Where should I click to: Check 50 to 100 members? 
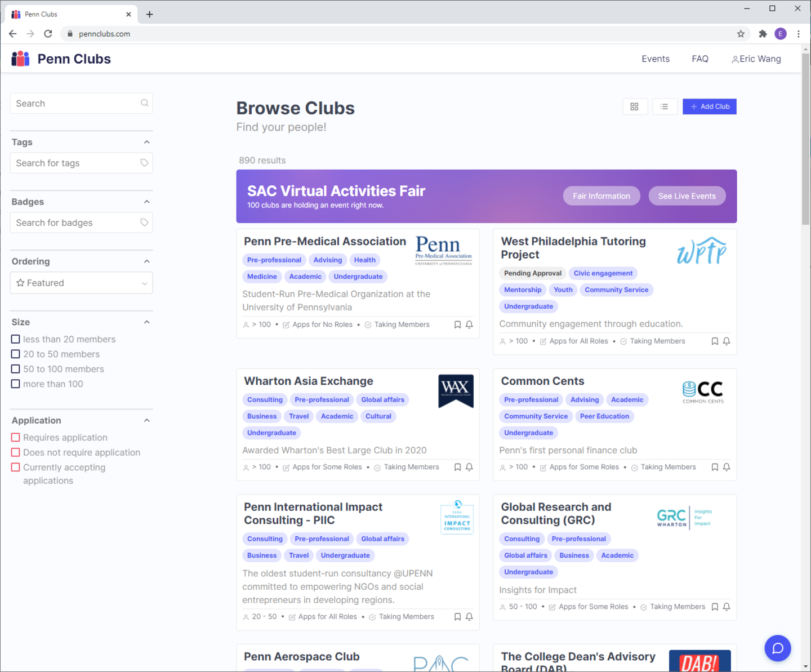tap(16, 369)
